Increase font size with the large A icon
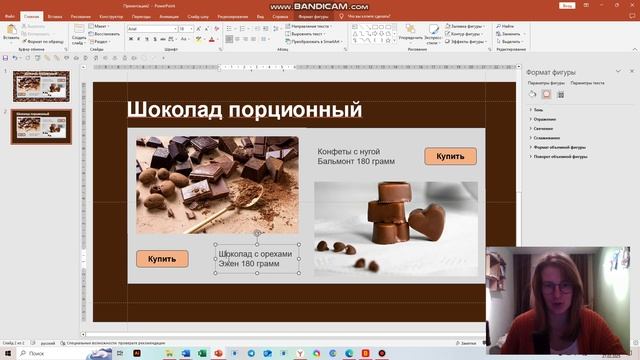Viewport: 640px width, 360px height. [198, 29]
